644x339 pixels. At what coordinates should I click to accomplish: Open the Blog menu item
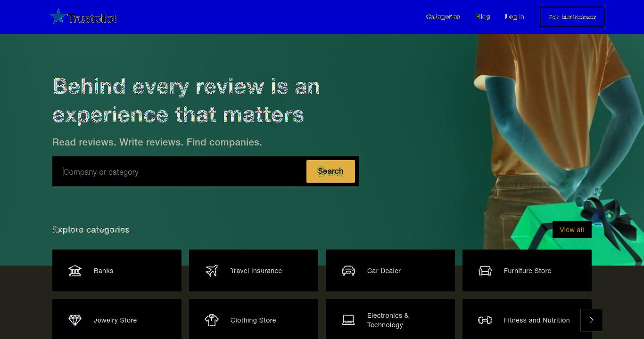(x=483, y=16)
